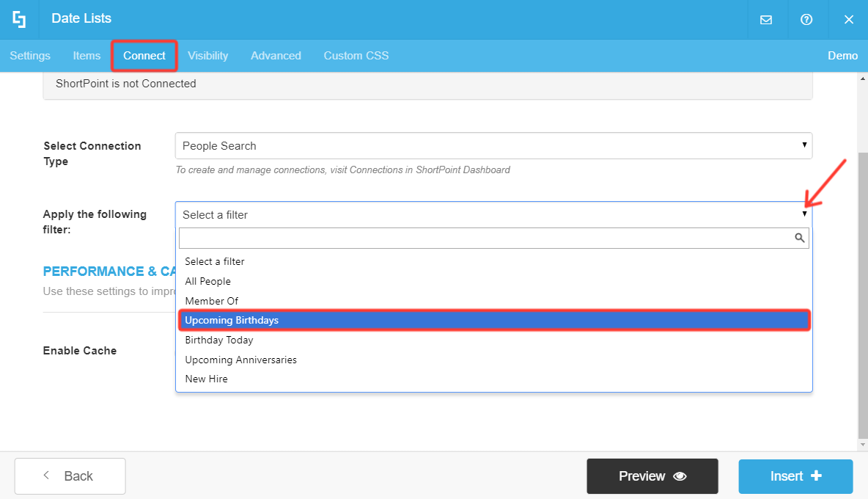The image size is (868, 499).
Task: Choose the 'Select a filter' placeholder option
Action: [494, 261]
